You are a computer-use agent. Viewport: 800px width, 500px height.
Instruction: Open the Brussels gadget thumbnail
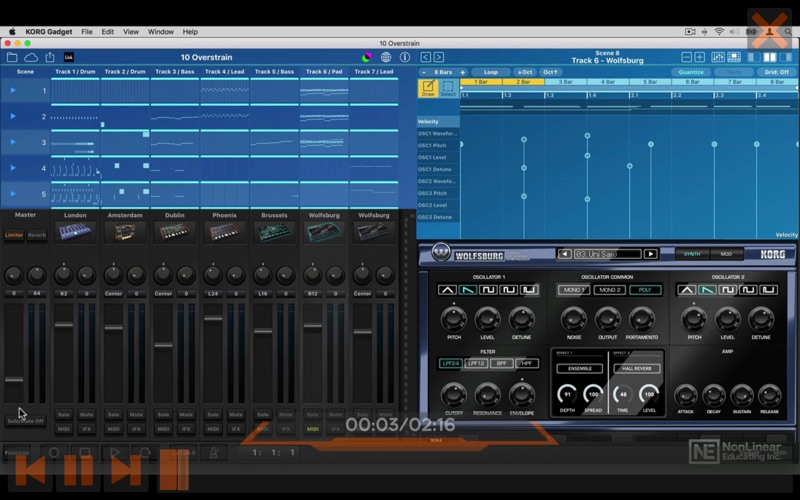[274, 232]
